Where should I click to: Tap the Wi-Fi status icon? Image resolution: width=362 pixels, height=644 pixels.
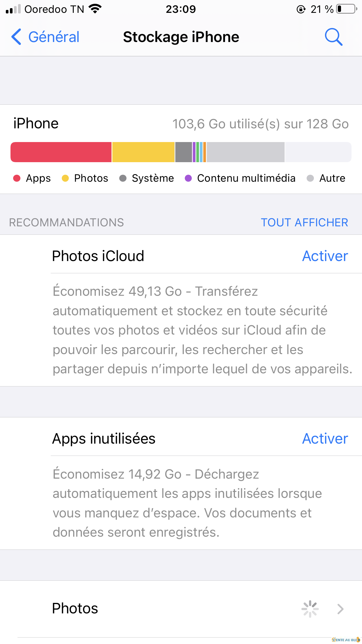pos(95,9)
